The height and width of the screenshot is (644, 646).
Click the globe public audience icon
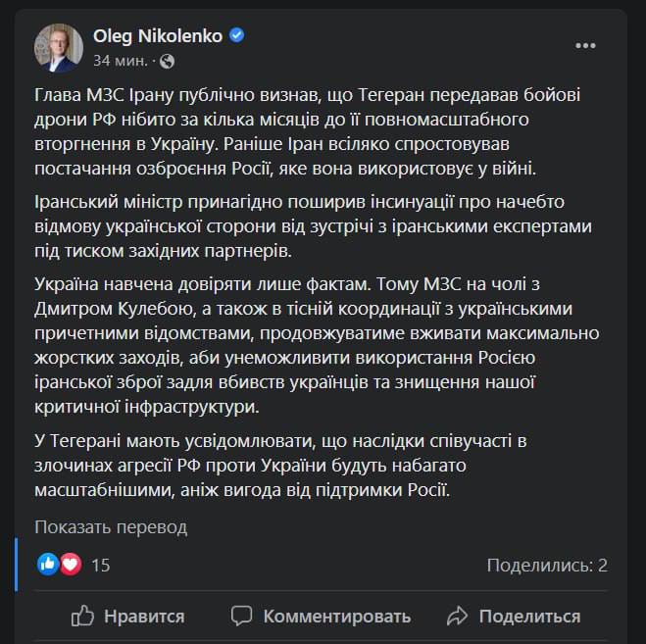coord(167,61)
